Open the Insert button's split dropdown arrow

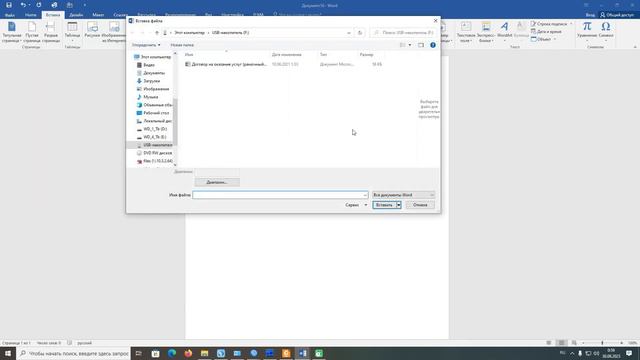[399, 205]
